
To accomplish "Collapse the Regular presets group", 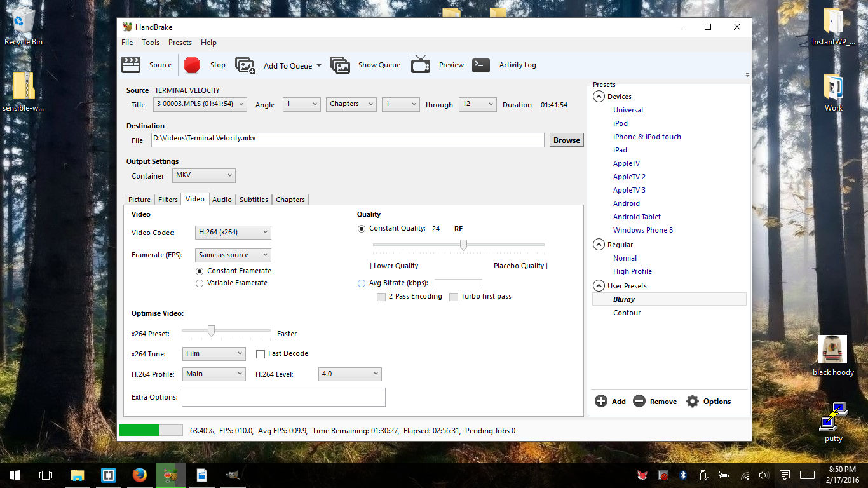I will click(x=599, y=245).
